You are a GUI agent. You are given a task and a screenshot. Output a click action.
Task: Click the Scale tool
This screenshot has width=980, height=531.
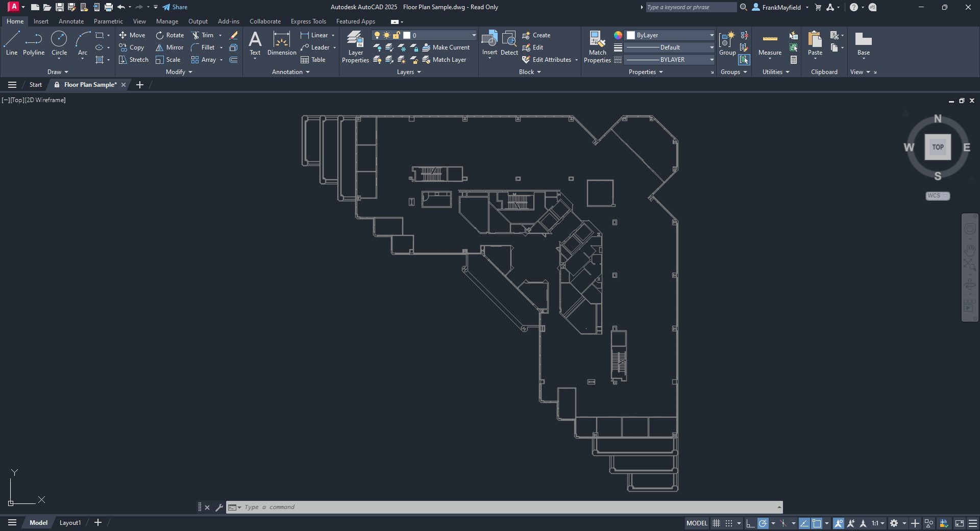pos(168,60)
